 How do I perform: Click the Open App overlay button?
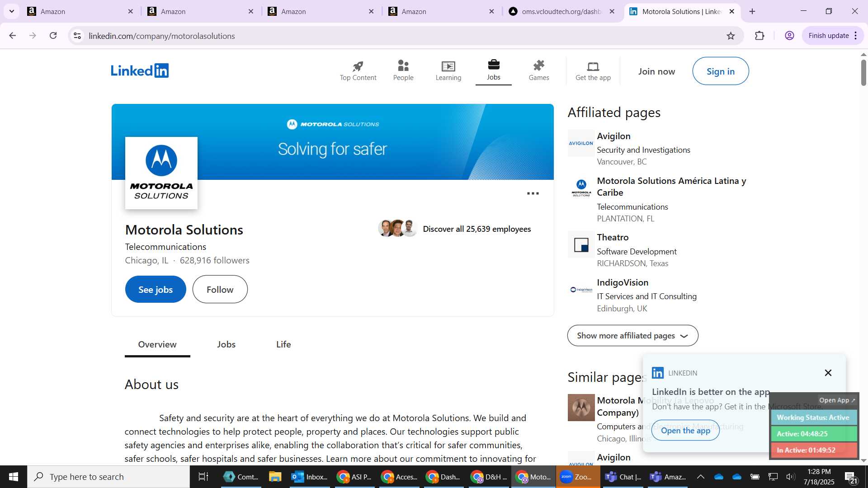click(837, 400)
